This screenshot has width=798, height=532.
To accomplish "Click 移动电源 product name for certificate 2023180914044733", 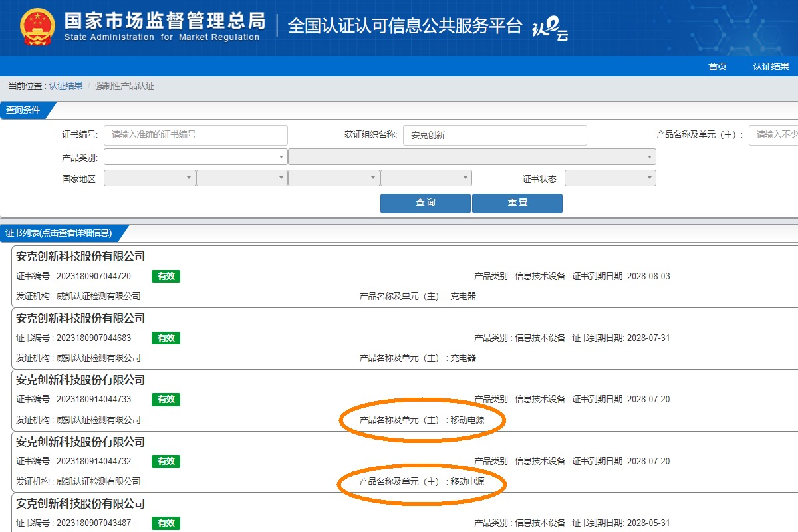I will [467, 420].
